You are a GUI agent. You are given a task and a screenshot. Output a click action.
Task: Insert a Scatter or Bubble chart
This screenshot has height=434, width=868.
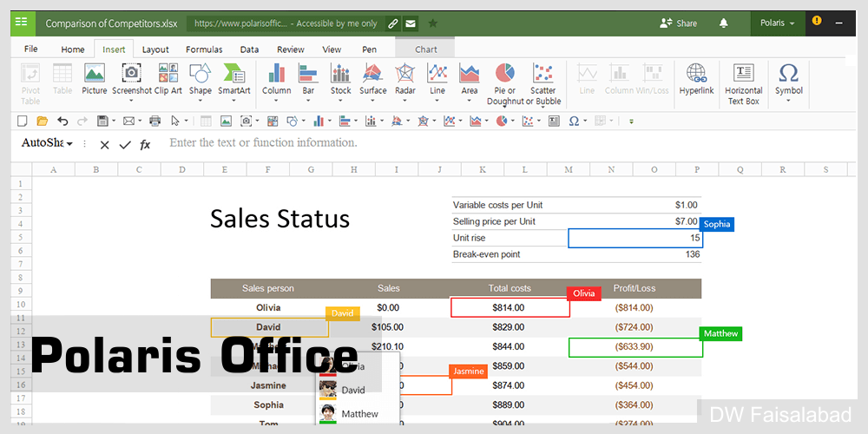(x=543, y=84)
